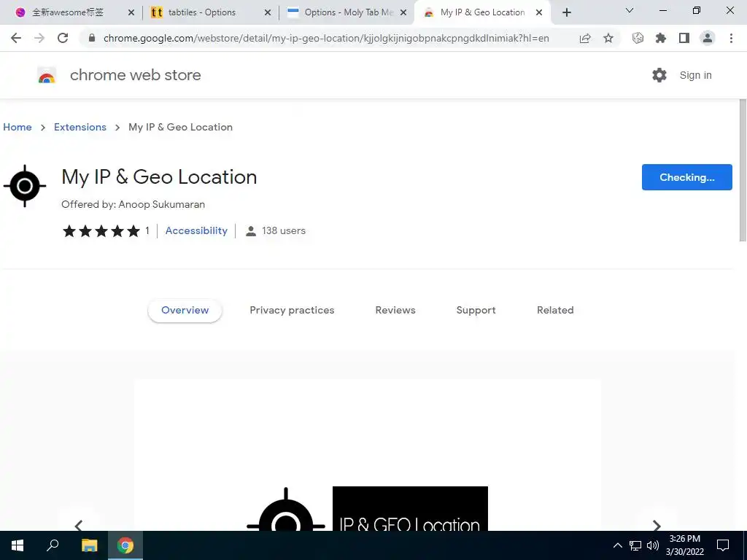747x560 pixels.
Task: Open web store settings gear
Action: click(659, 75)
